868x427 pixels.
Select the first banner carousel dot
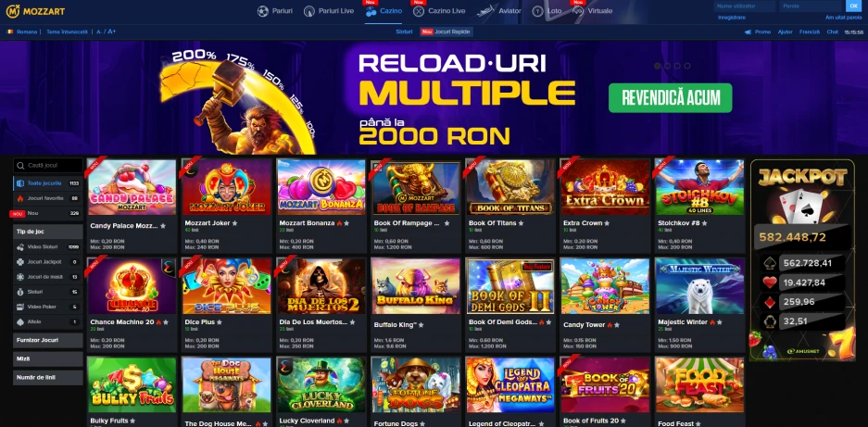pyautogui.click(x=657, y=66)
